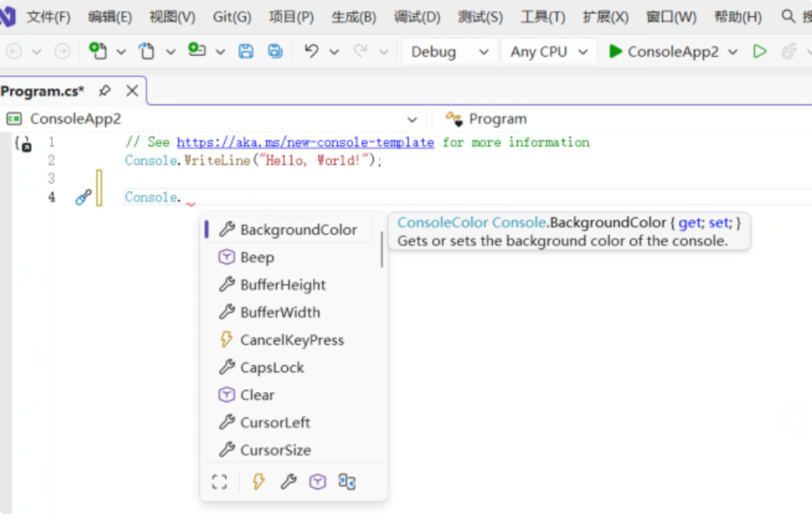Viewport: 812px width, 514px height.
Task: Click the IntelliSense list scrollbar thumb
Action: [x=381, y=249]
